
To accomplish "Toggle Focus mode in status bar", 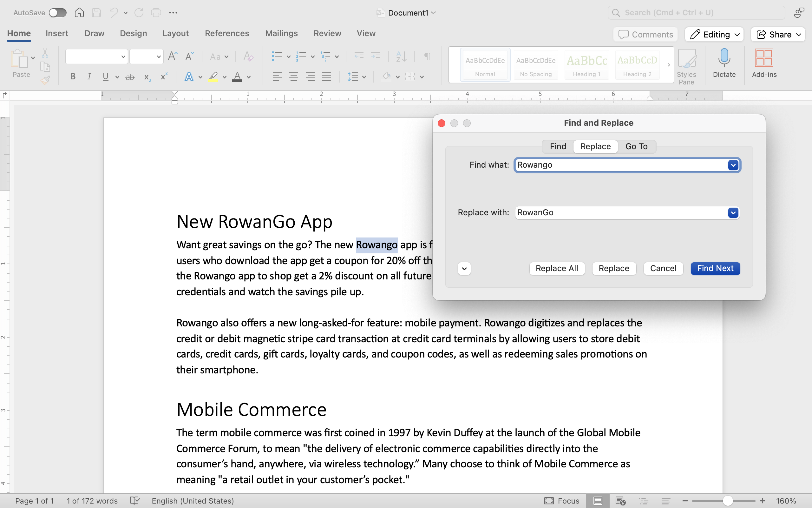I will 562,501.
